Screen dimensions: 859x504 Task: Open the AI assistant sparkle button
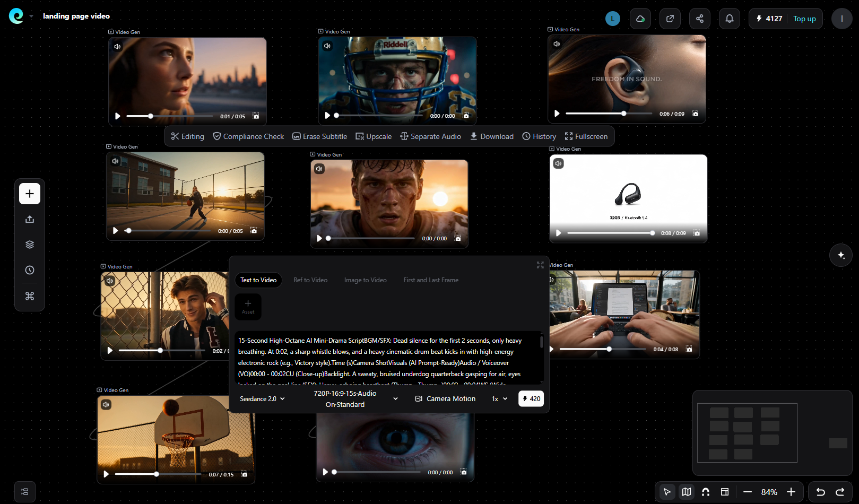pos(841,255)
